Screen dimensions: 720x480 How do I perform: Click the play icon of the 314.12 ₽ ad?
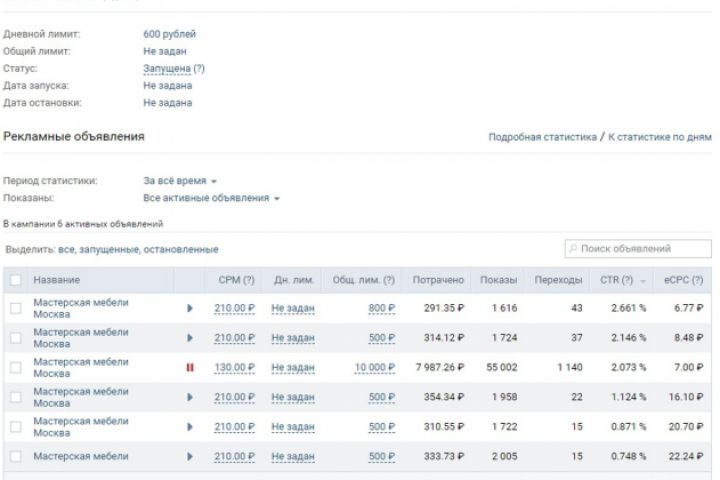(190, 338)
